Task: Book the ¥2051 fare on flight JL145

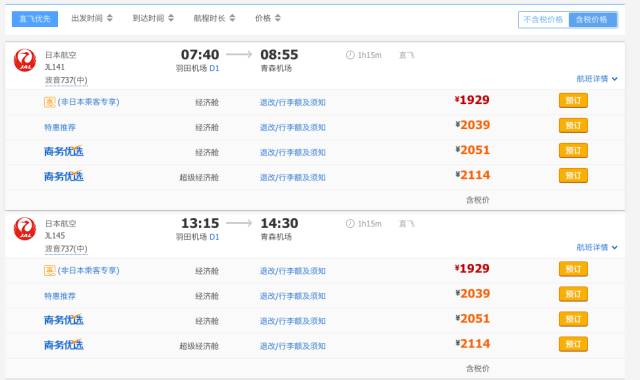Action: point(573,319)
